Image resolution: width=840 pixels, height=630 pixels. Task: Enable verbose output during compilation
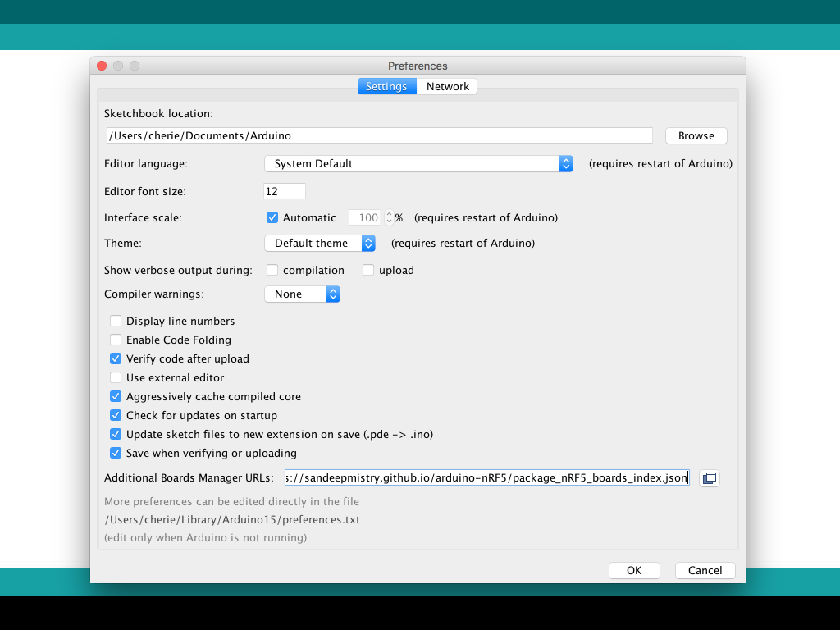272,270
